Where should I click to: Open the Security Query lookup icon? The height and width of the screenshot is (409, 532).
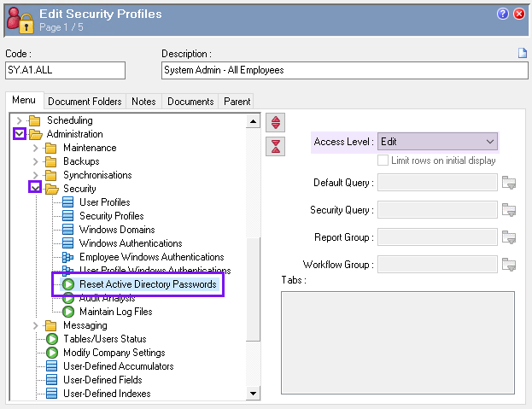[x=509, y=210]
